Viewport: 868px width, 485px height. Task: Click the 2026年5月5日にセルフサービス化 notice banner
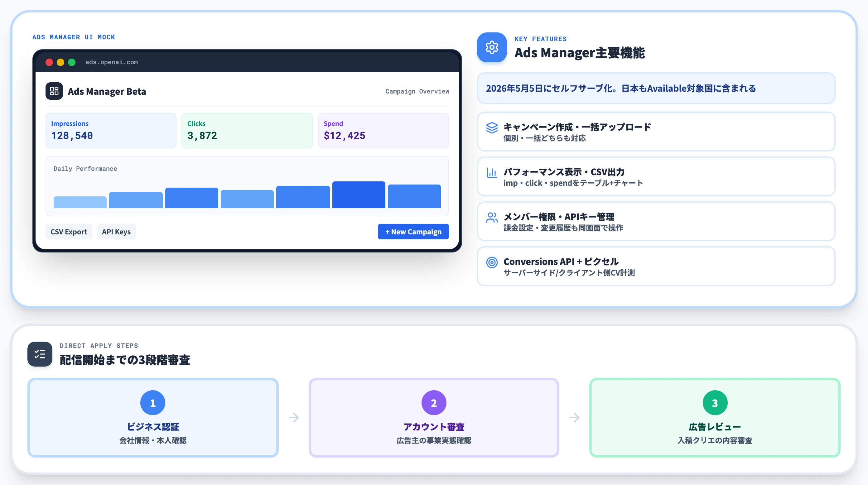pos(656,88)
